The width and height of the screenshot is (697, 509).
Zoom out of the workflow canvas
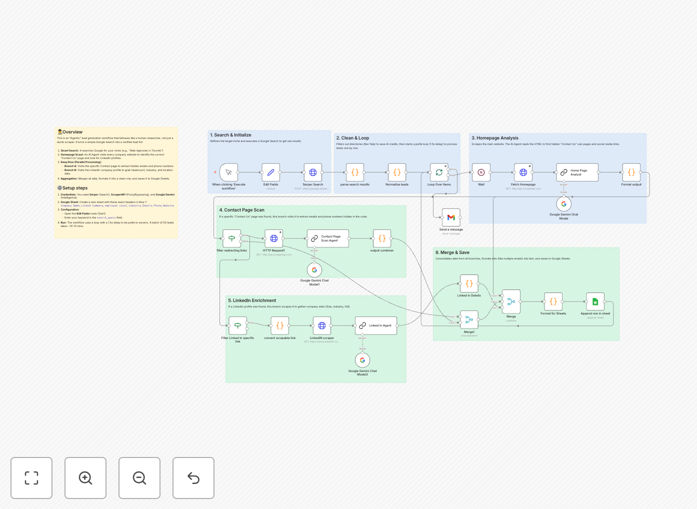(139, 478)
